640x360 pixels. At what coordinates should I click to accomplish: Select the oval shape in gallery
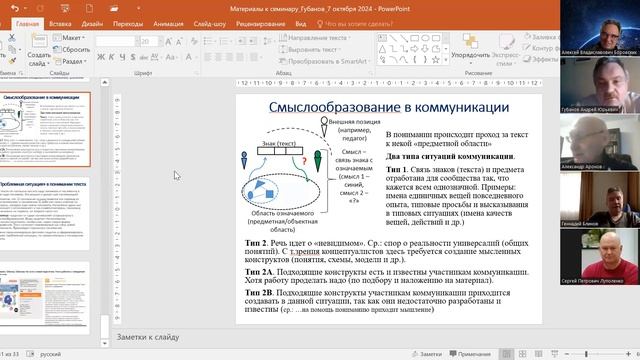point(425,38)
